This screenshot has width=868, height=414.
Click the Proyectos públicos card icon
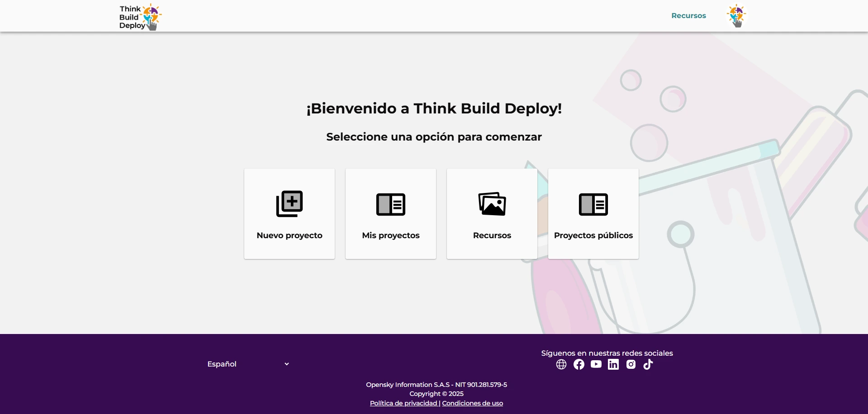tap(593, 204)
